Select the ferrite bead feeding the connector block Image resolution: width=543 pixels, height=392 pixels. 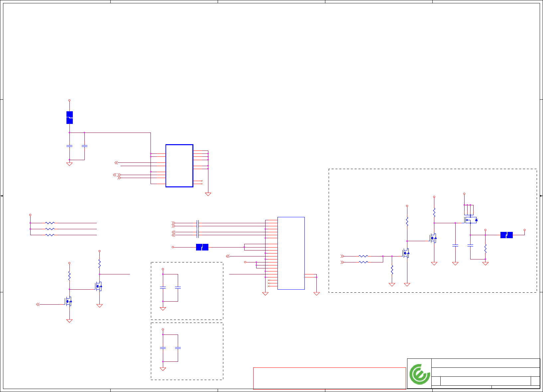point(202,247)
